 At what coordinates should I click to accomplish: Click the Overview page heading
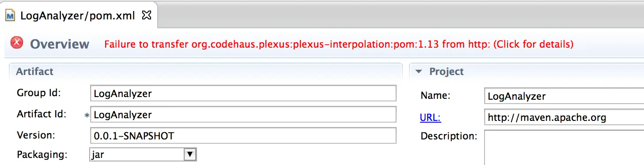pyautogui.click(x=60, y=44)
